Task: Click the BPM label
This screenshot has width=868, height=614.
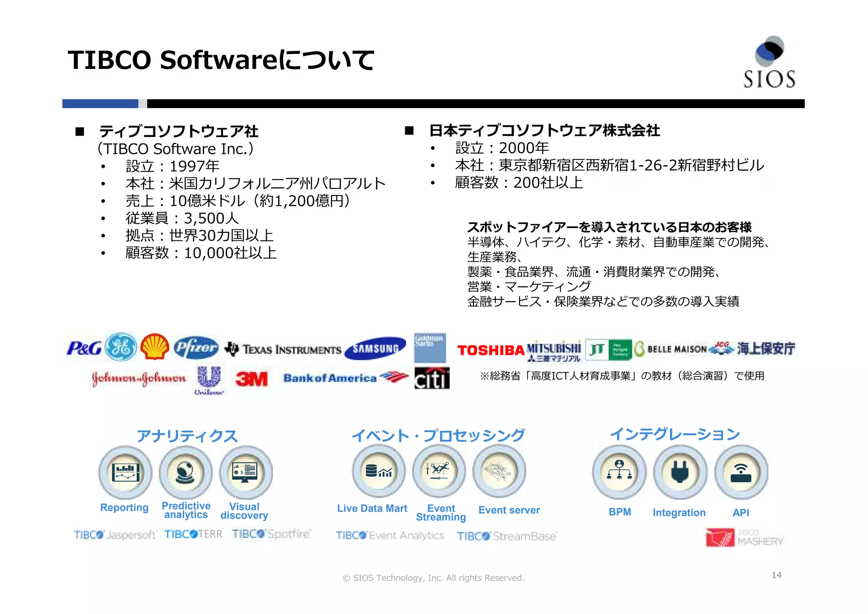Action: click(x=620, y=512)
